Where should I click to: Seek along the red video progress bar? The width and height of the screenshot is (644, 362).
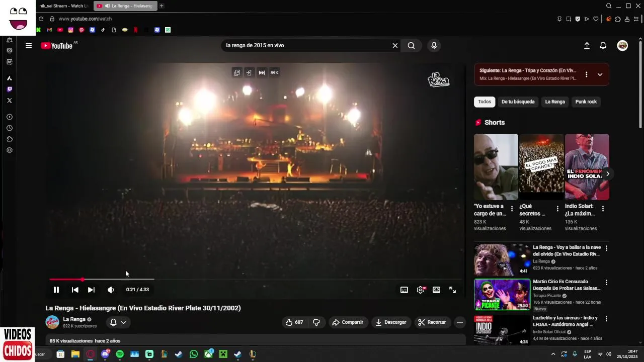point(66,279)
